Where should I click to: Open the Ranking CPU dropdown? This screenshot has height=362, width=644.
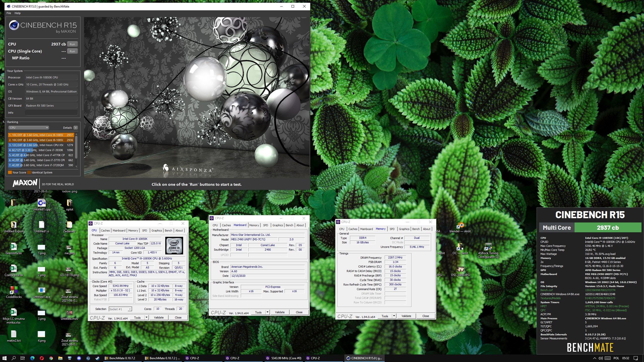pyautogui.click(x=28, y=128)
